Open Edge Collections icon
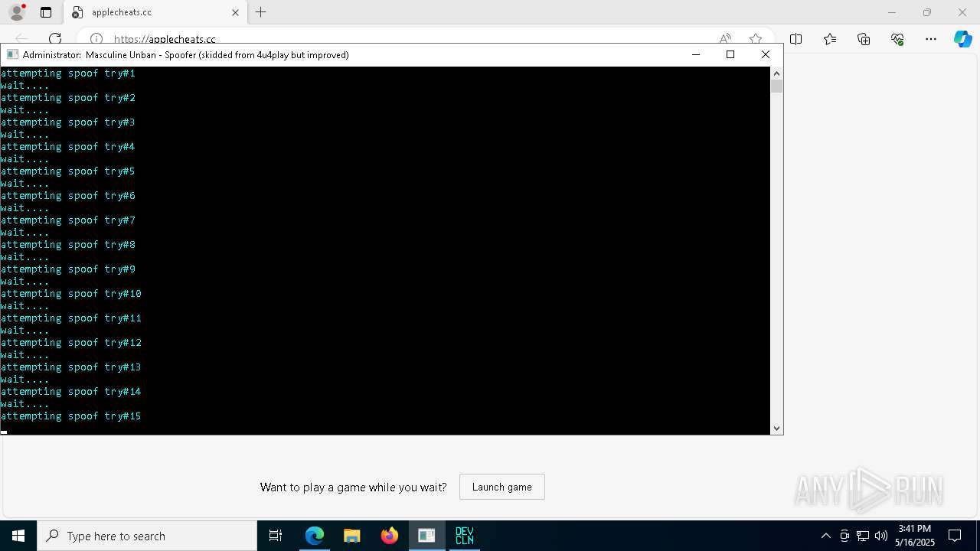This screenshot has width=980, height=551. tap(864, 39)
